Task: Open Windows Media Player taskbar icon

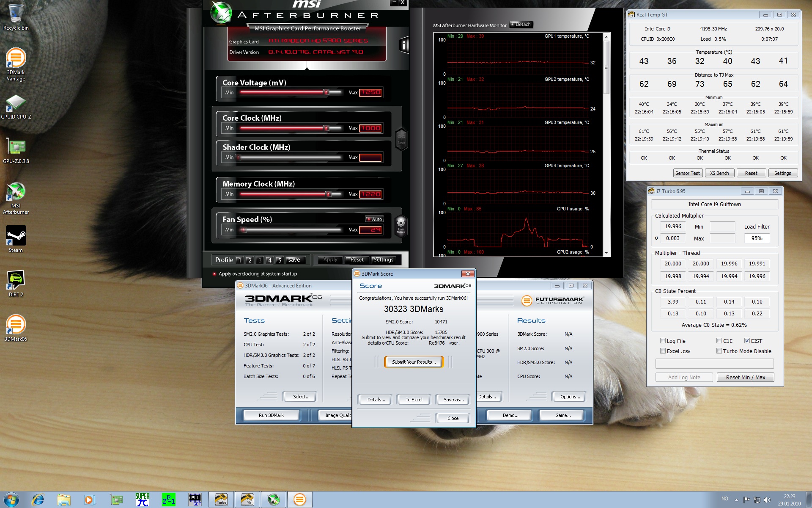Action: (x=89, y=500)
